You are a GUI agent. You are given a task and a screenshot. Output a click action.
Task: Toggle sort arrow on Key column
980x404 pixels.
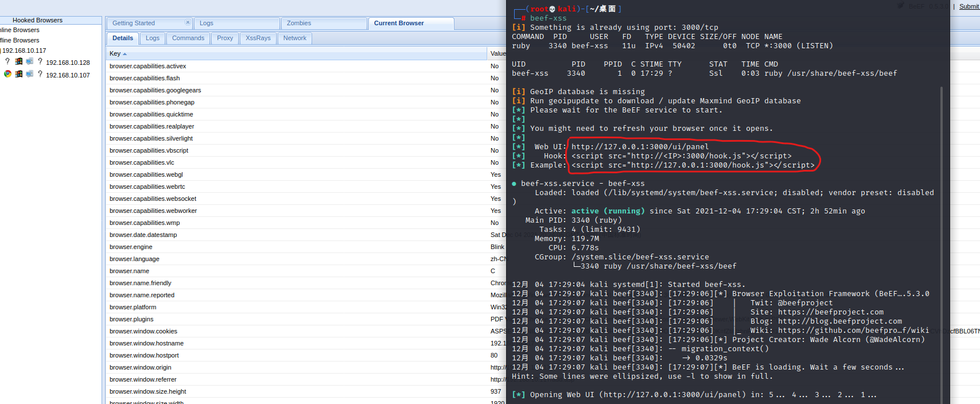pos(125,54)
